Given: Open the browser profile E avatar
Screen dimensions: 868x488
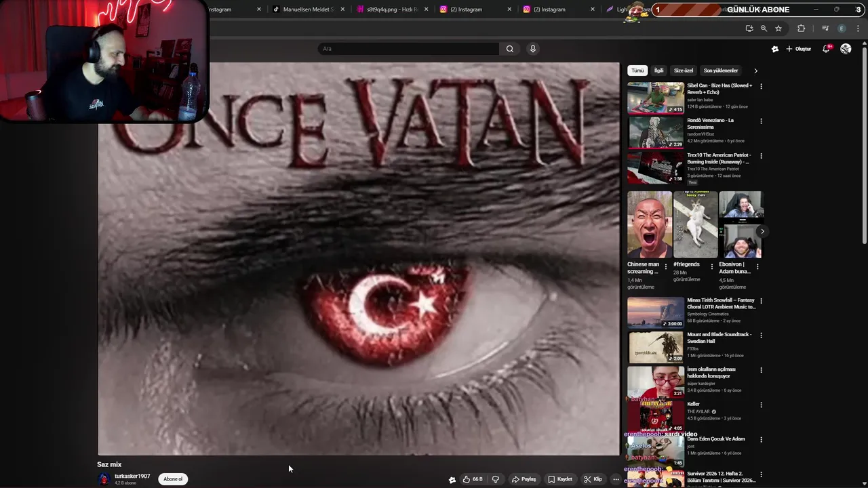Looking at the screenshot, I should click(x=842, y=28).
